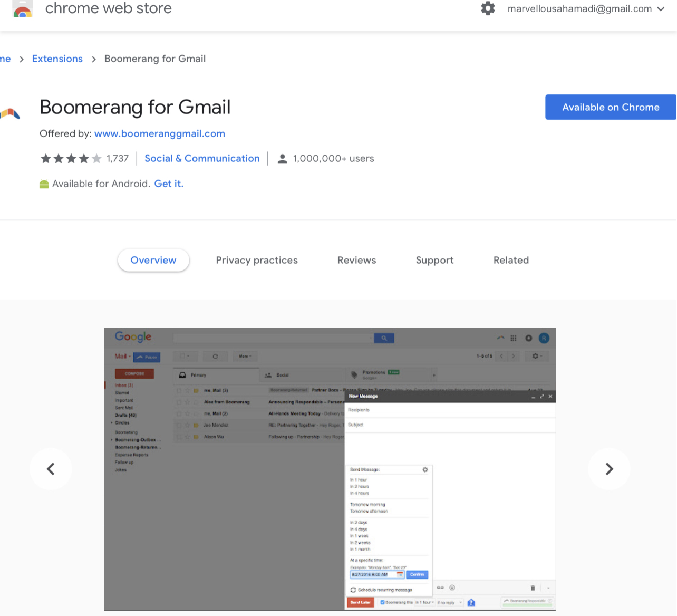Image resolution: width=677 pixels, height=616 pixels.
Task: Select the Social tab in the Gmail inbox
Action: pyautogui.click(x=284, y=375)
